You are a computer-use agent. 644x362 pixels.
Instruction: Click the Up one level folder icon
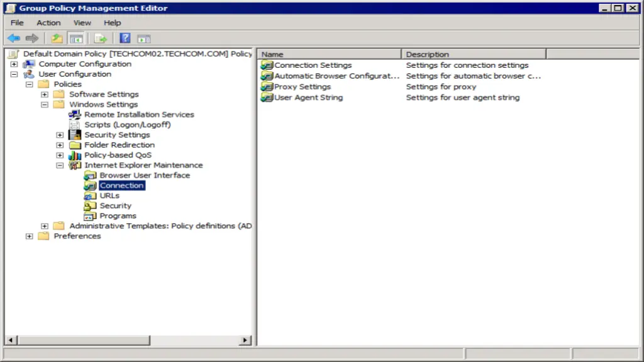pyautogui.click(x=57, y=38)
